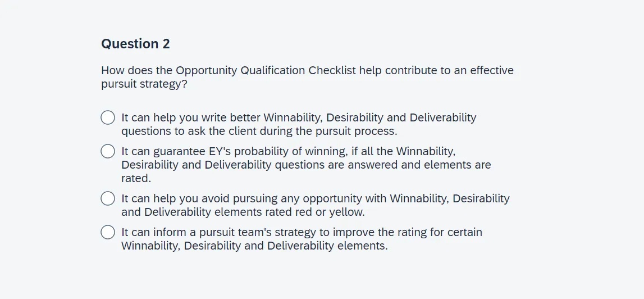
Task: Click the words 'pursuit strategy?' ending the question
Action: 144,84
